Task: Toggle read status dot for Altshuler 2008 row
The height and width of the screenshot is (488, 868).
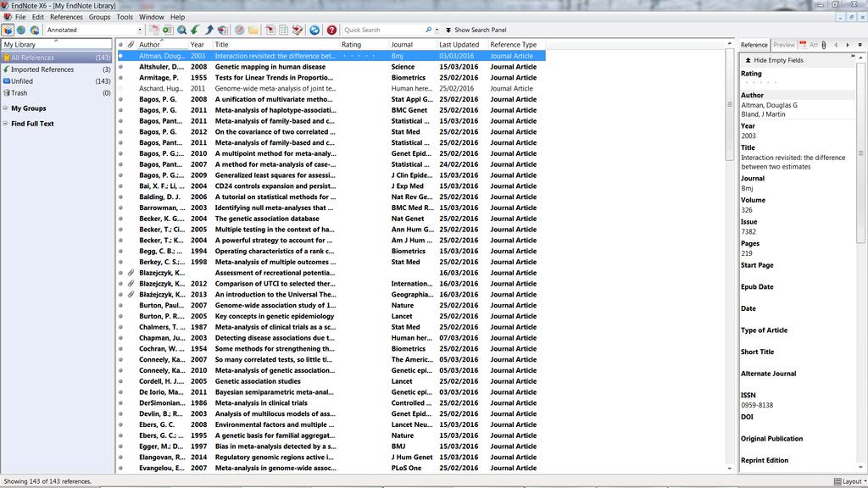Action: pyautogui.click(x=120, y=67)
